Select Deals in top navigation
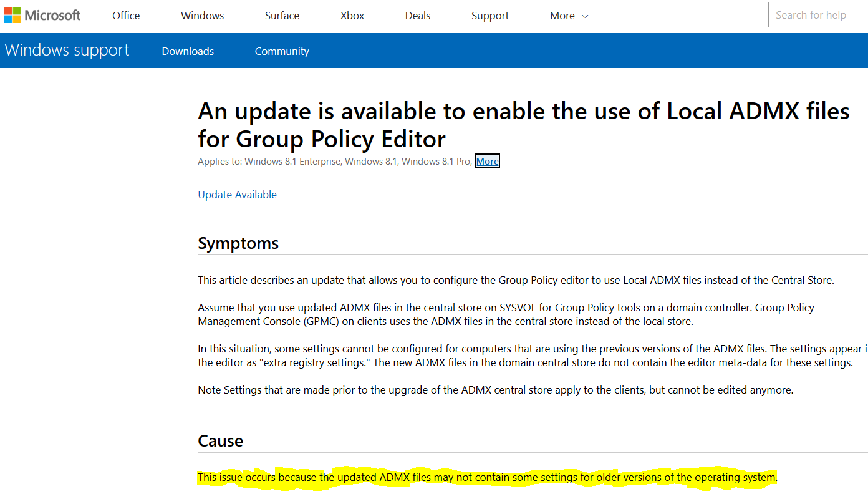Image resolution: width=868 pixels, height=499 pixels. [418, 16]
